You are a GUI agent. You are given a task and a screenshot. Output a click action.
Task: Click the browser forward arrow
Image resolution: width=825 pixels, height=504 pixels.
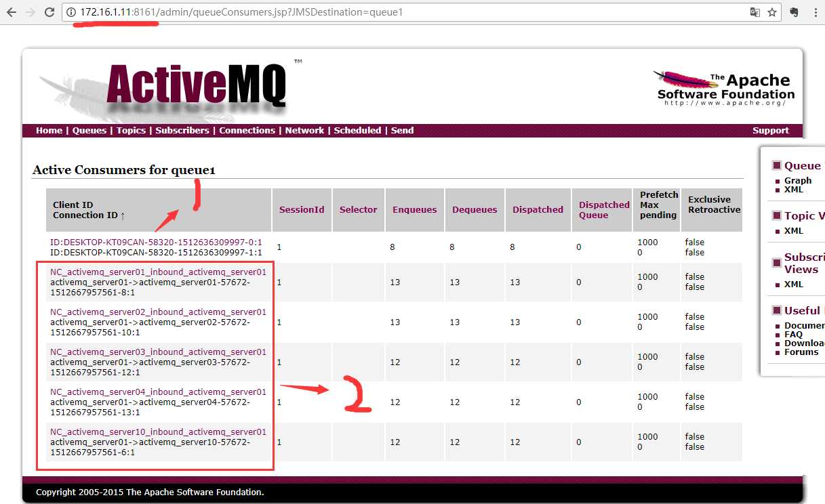(x=31, y=12)
